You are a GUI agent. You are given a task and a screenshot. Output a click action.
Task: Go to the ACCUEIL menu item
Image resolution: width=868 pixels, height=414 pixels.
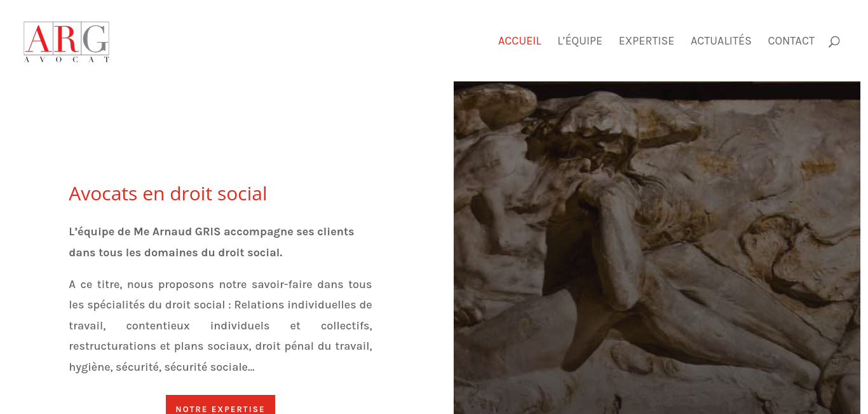point(520,41)
